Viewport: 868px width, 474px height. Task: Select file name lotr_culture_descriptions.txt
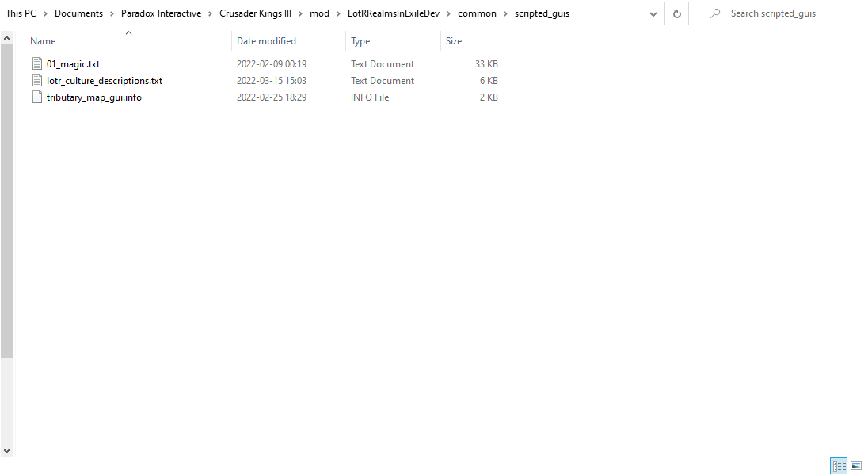pyautogui.click(x=104, y=81)
